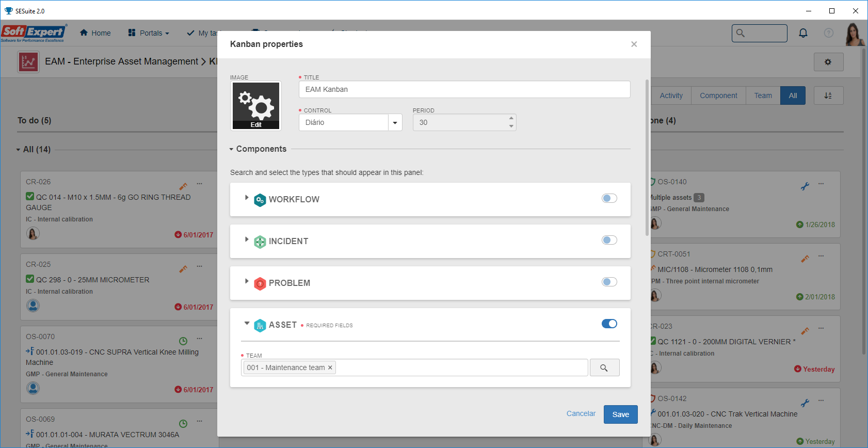The width and height of the screenshot is (868, 448).
Task: Open more options on card CR-025
Action: click(200, 266)
